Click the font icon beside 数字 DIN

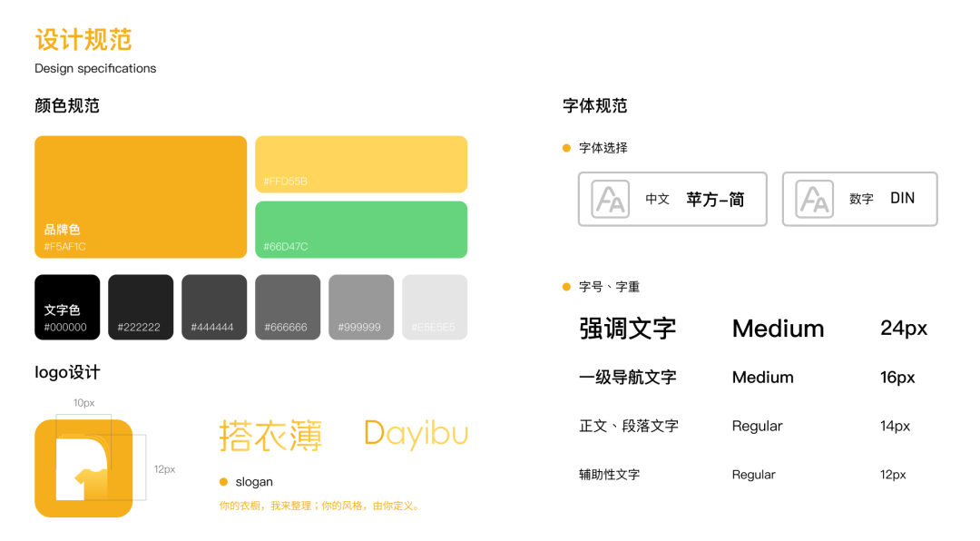(x=814, y=199)
